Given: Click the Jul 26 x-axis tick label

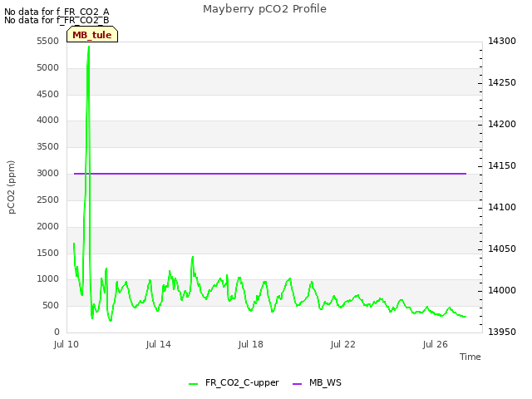Looking at the screenshot, I should [x=435, y=344].
